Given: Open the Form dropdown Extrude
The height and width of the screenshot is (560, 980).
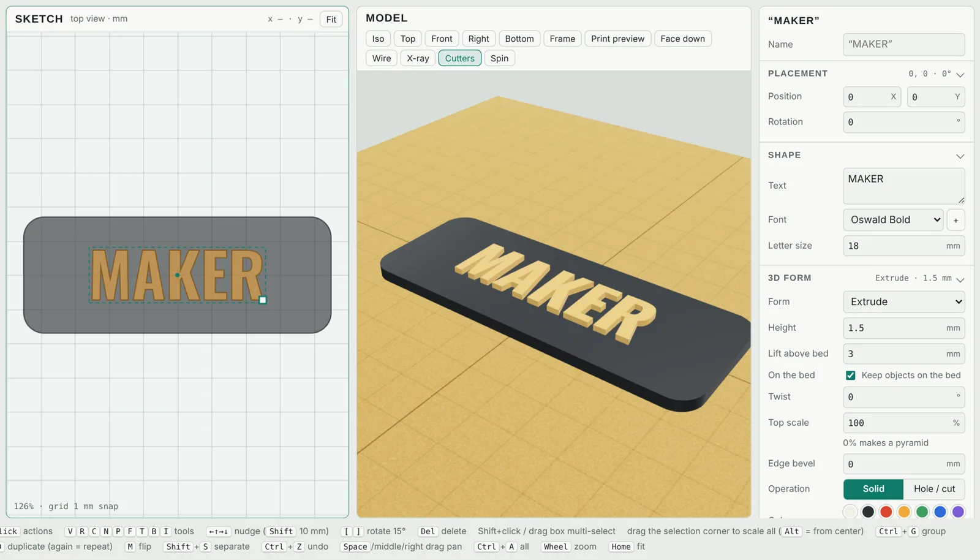Looking at the screenshot, I should click(x=904, y=302).
